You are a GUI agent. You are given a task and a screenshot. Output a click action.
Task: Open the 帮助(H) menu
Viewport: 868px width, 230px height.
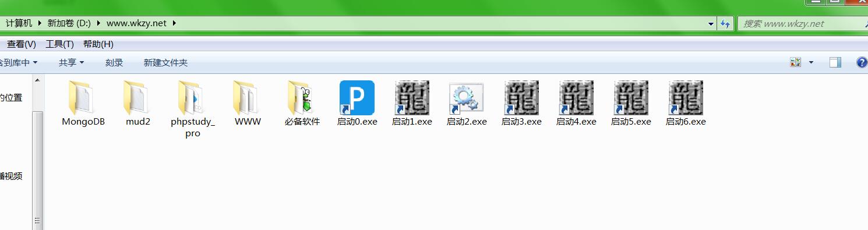coord(98,44)
